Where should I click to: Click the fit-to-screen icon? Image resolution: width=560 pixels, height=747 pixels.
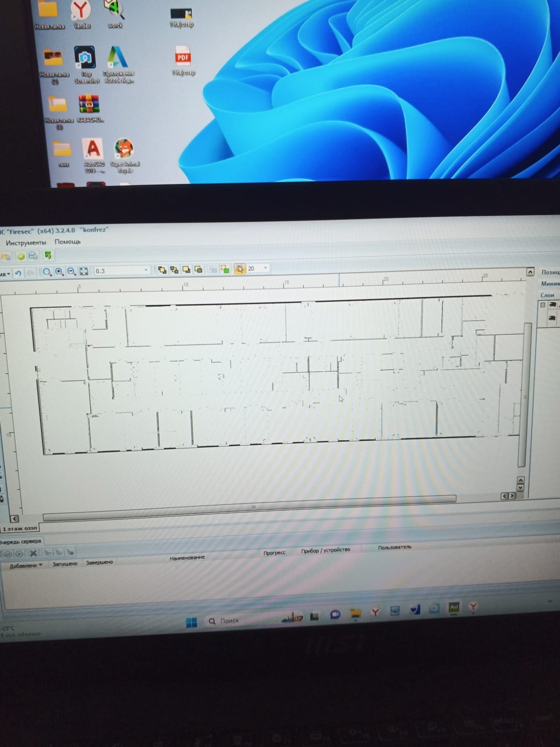[x=84, y=271]
